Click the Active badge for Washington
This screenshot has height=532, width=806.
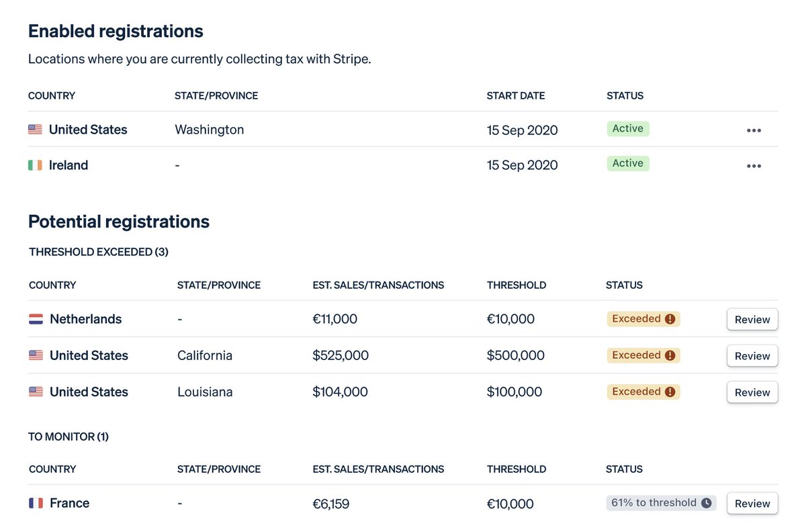tap(628, 128)
